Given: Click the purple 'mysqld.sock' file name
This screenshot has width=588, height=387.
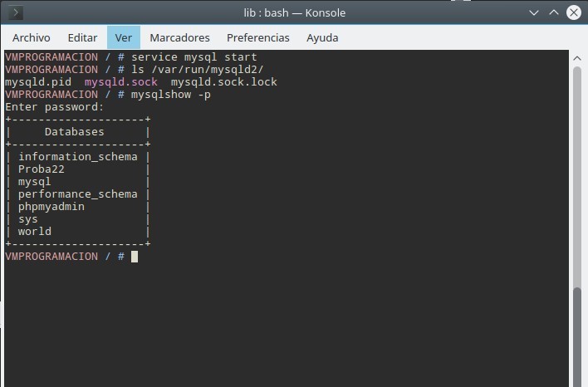Looking at the screenshot, I should click(x=120, y=82).
